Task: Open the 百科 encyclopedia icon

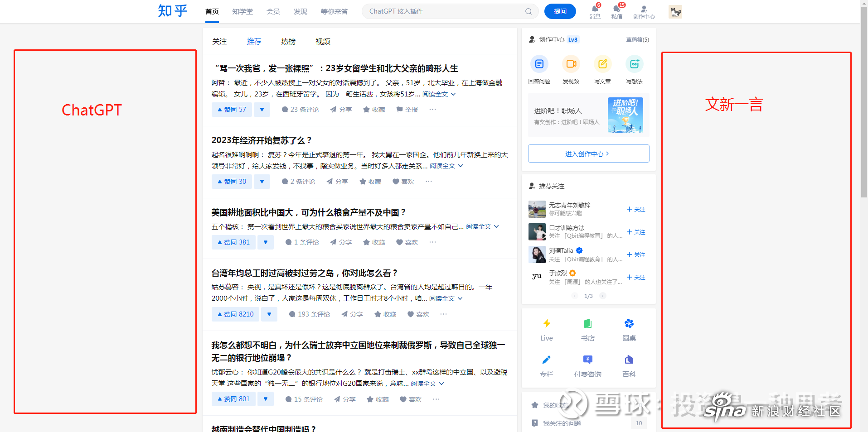Action: 629,360
